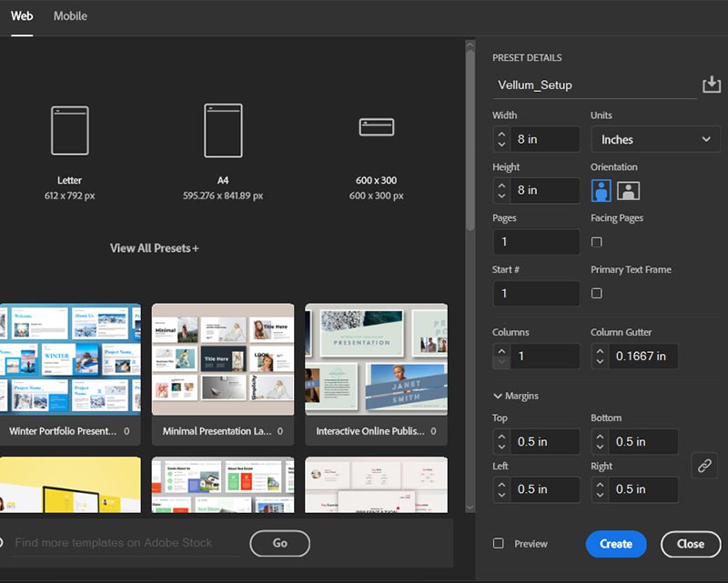Collapse the Margins section
The width and height of the screenshot is (728, 583).
click(516, 396)
